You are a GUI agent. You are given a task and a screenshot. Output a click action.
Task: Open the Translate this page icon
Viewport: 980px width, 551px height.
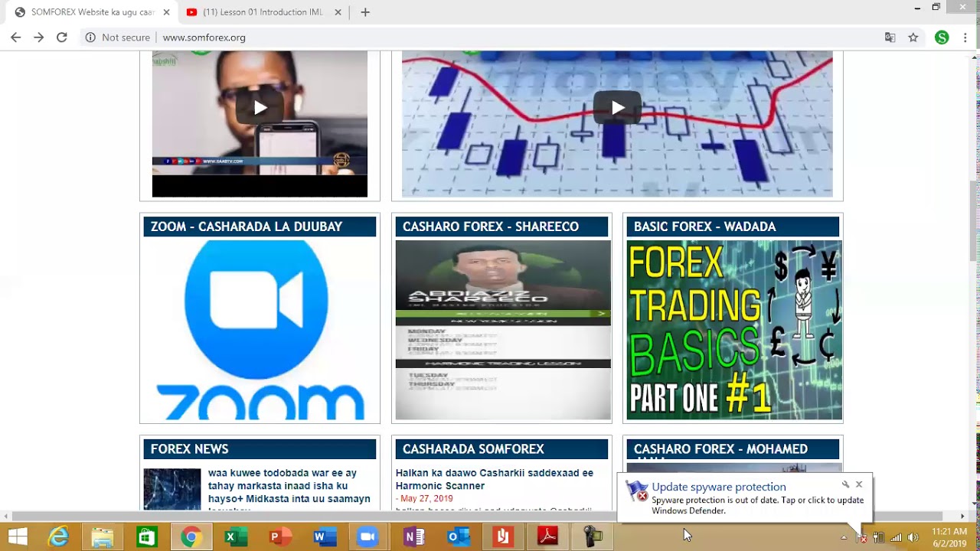[890, 37]
